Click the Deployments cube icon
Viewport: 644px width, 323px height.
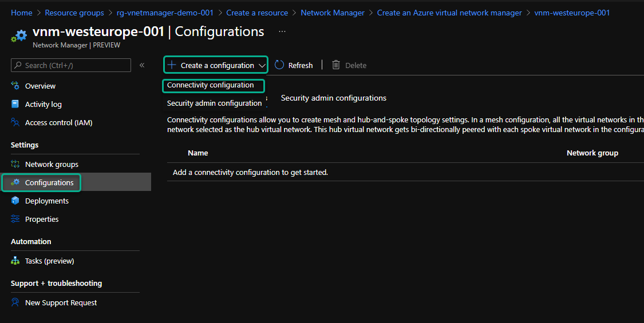tap(15, 200)
